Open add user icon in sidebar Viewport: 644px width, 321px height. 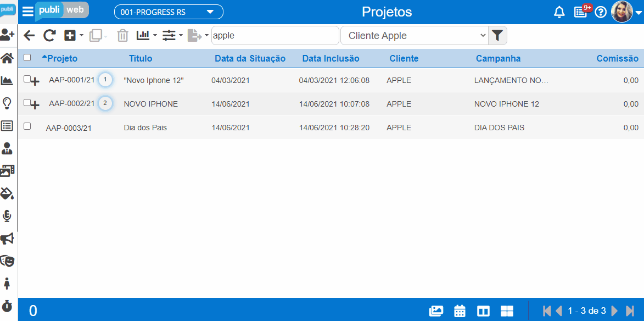pyautogui.click(x=8, y=35)
